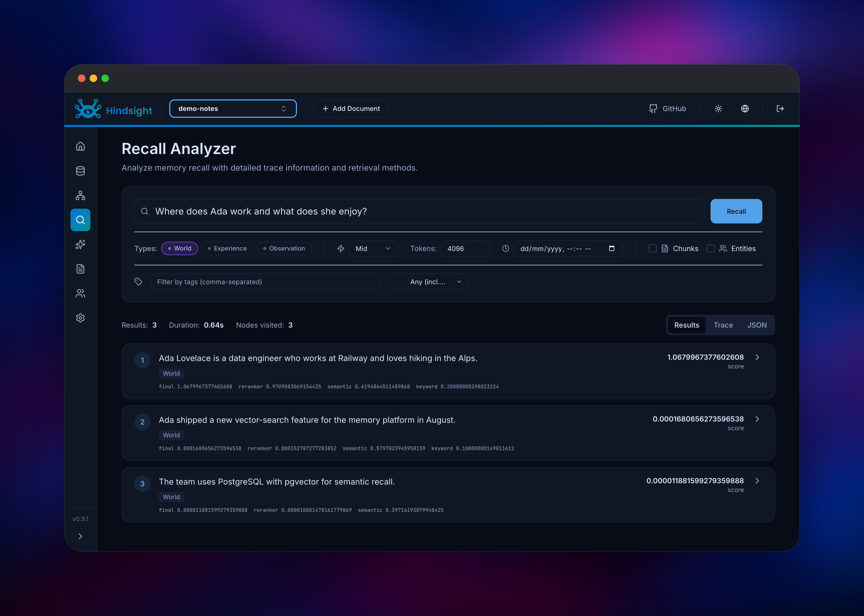The height and width of the screenshot is (616, 864).
Task: Enable the Entities checkbox
Action: pyautogui.click(x=711, y=248)
